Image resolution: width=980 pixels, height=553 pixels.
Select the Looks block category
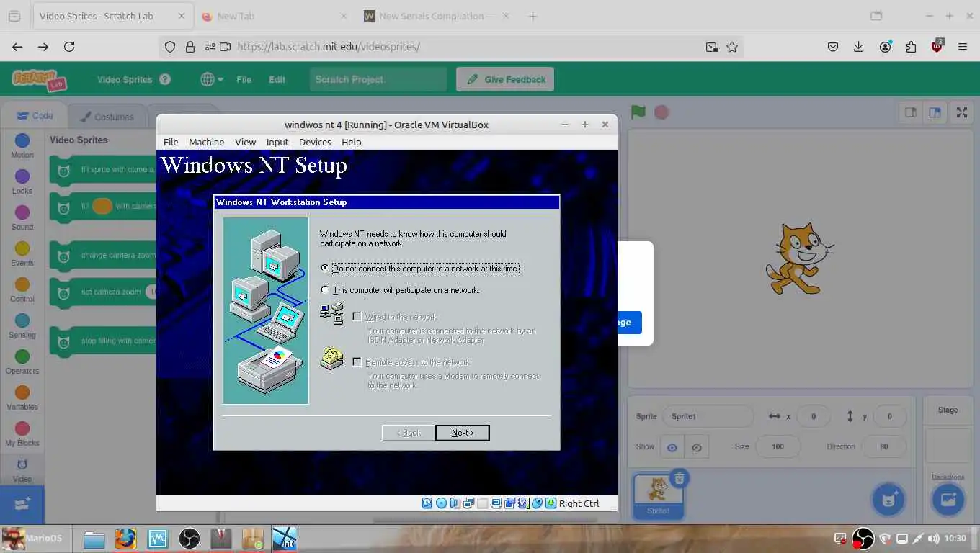22,182
